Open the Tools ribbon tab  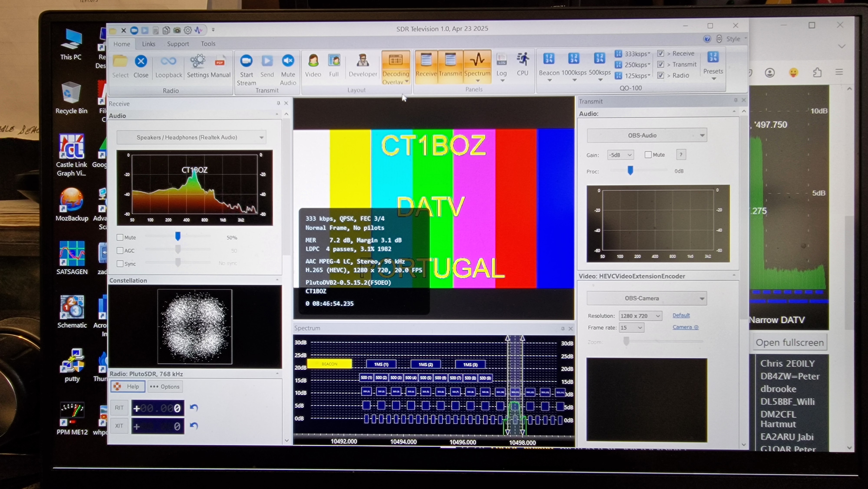coord(208,43)
